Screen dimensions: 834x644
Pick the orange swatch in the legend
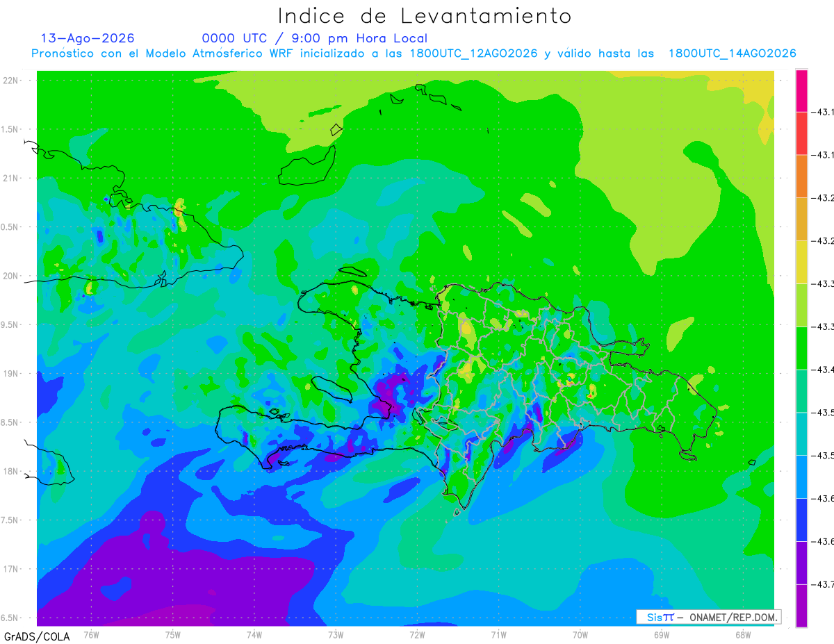801,176
